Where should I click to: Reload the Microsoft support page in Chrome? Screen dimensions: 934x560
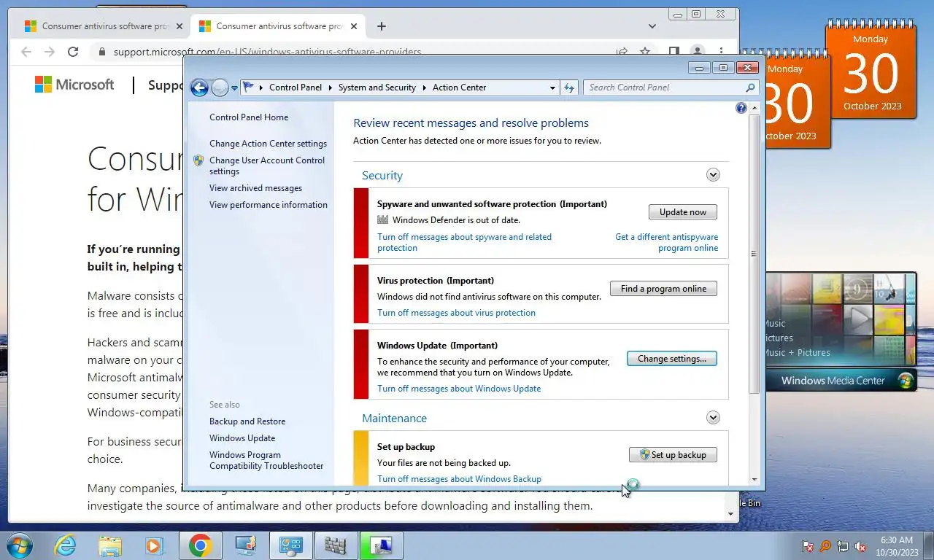73,52
